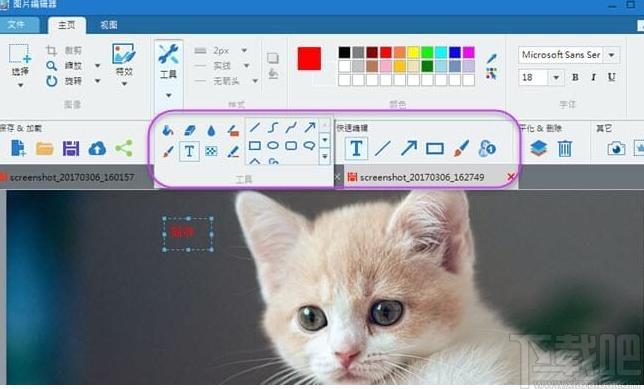Delete with the trash bin icon
This screenshot has width=644, height=389.
click(565, 148)
